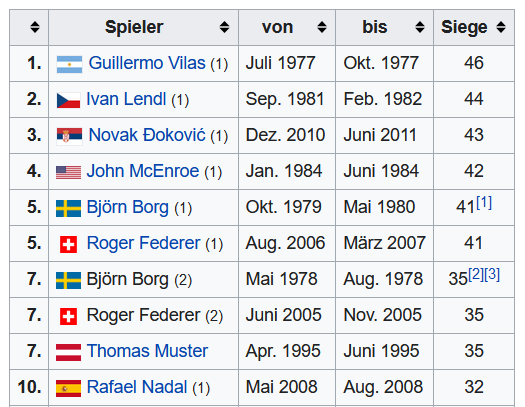Sort table by the von column arrows
Screen dimensions: 525x407
(x=322, y=27)
